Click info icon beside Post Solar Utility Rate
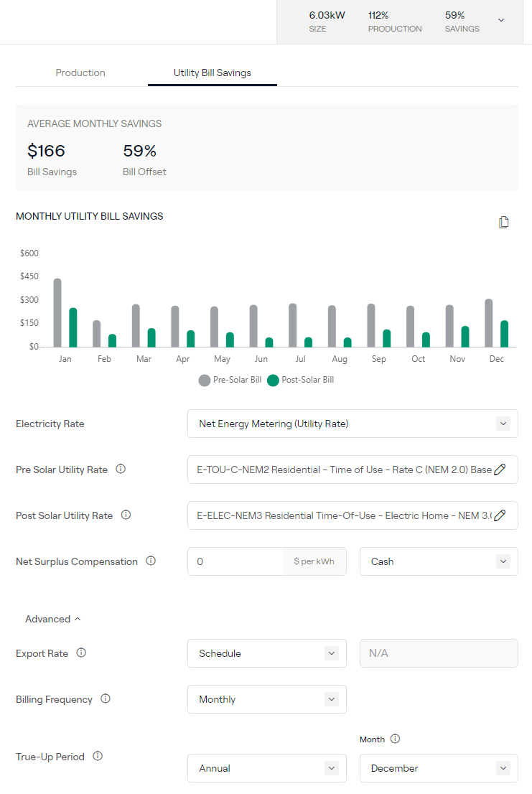 (x=126, y=515)
